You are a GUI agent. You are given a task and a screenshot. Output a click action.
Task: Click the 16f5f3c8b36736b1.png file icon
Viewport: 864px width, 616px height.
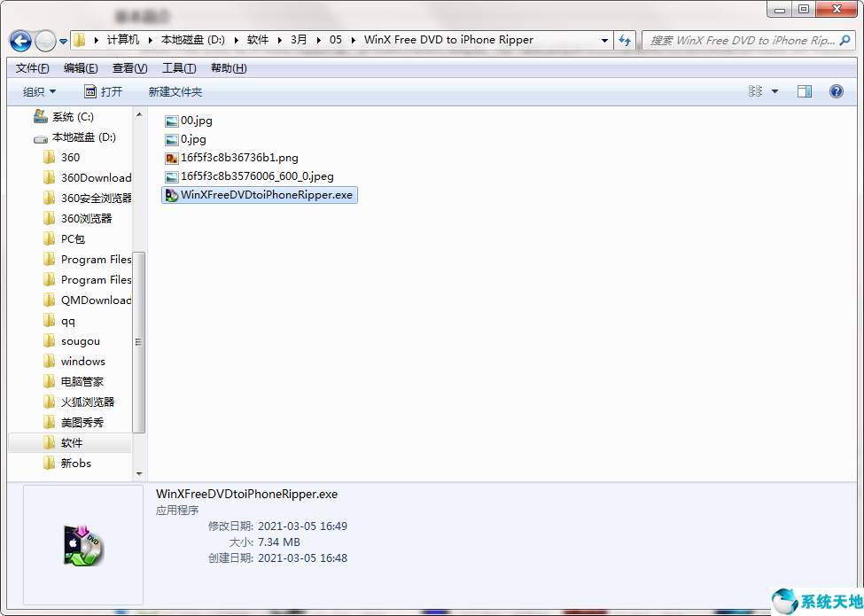pos(172,159)
